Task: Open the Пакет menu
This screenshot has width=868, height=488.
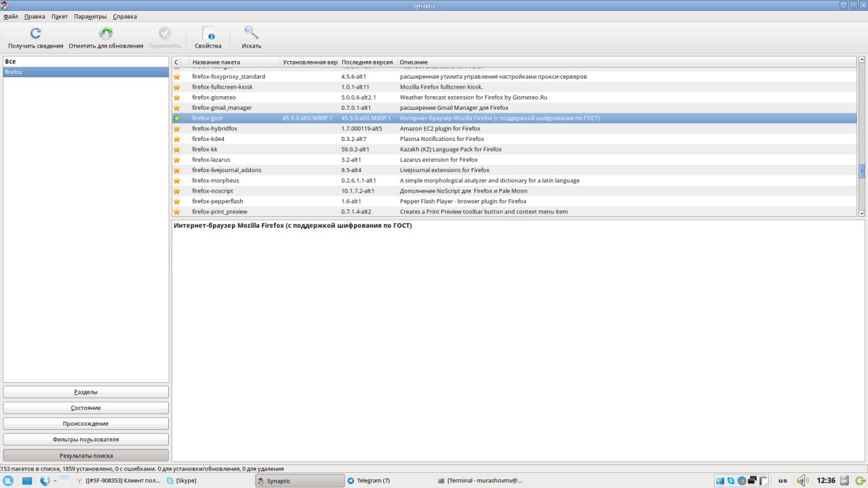Action: coord(60,16)
